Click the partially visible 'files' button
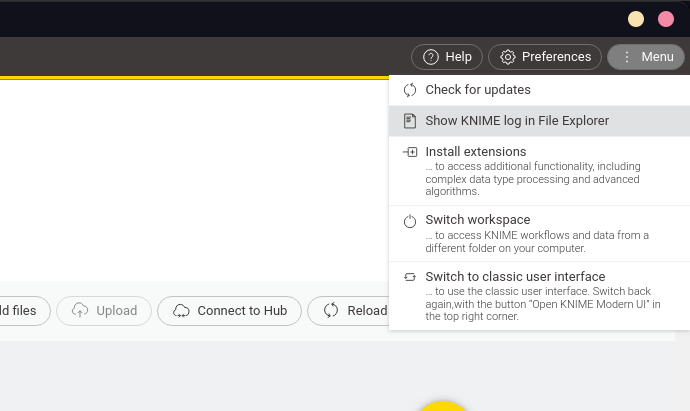The width and height of the screenshot is (690, 411). [25, 311]
